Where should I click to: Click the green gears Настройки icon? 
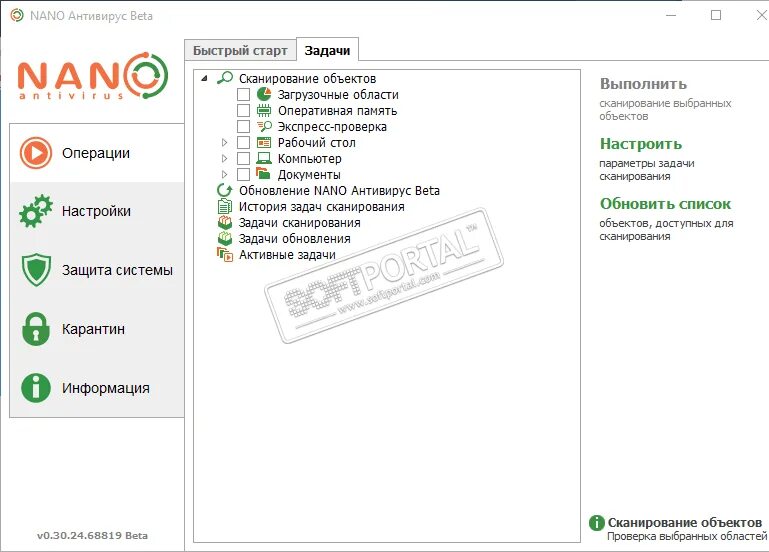pyautogui.click(x=35, y=211)
